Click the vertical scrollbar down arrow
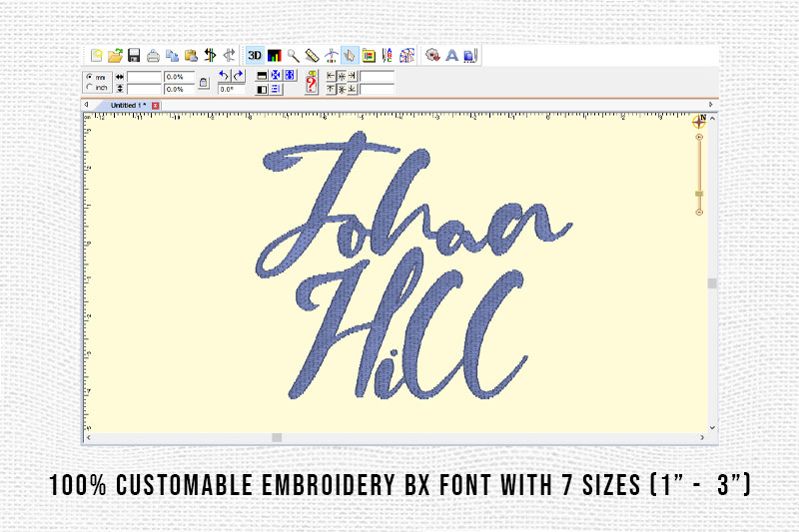Screen dimensions: 799x532 pyautogui.click(x=712, y=427)
